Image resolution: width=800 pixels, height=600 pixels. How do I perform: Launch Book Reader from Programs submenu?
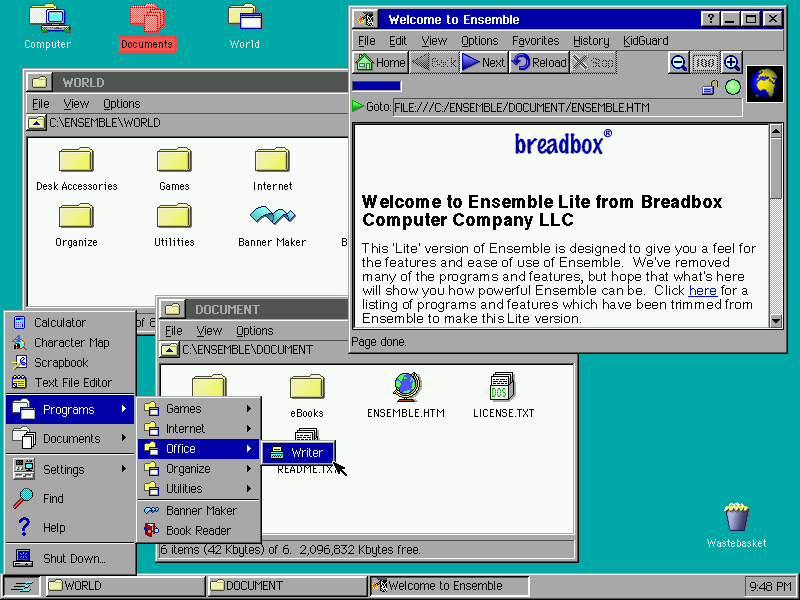pos(199,531)
